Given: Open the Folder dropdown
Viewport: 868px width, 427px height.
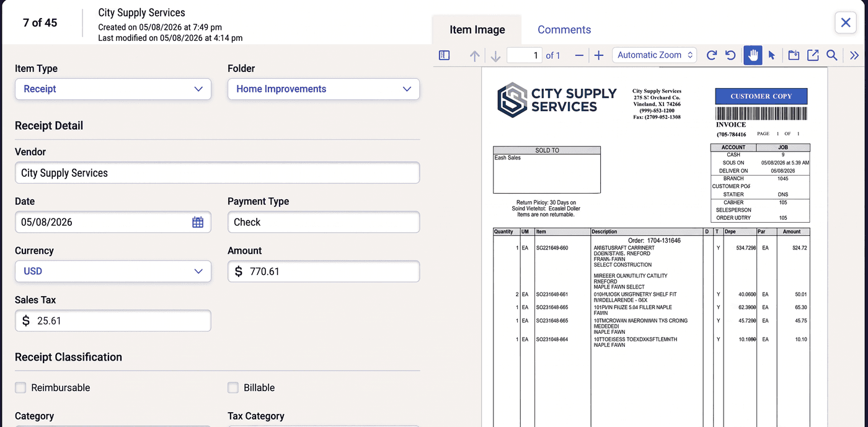Looking at the screenshot, I should (x=324, y=89).
